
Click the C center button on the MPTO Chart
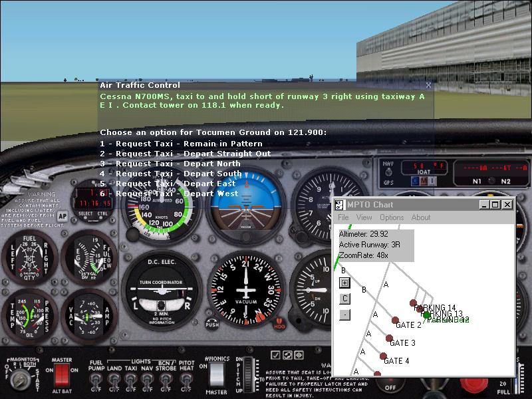344,299
